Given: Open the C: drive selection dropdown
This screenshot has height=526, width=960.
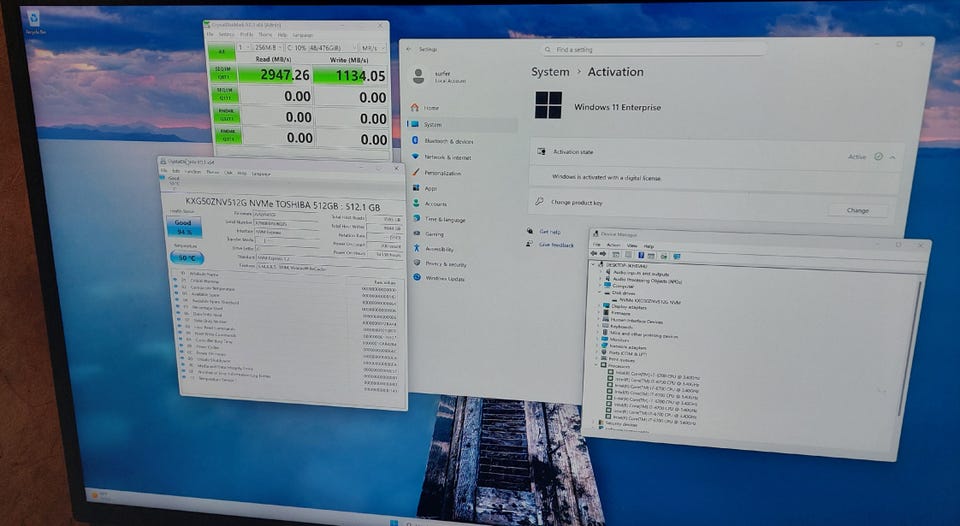Looking at the screenshot, I should point(321,48).
